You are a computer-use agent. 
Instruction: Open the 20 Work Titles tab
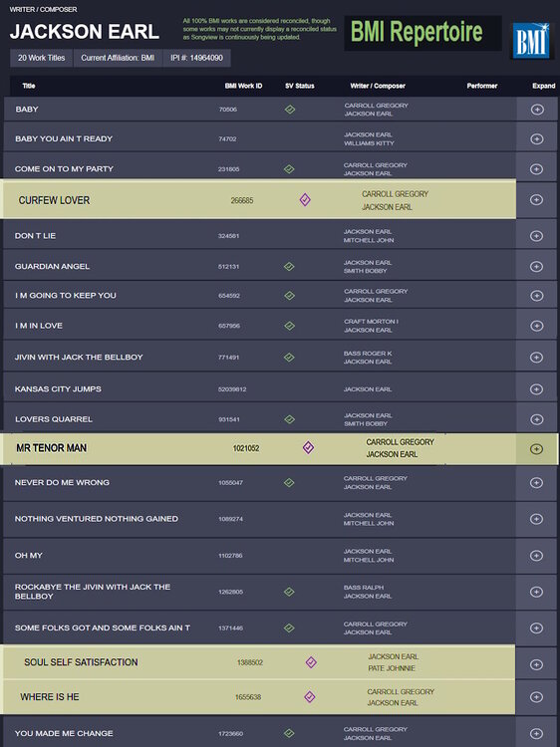pyautogui.click(x=42, y=58)
